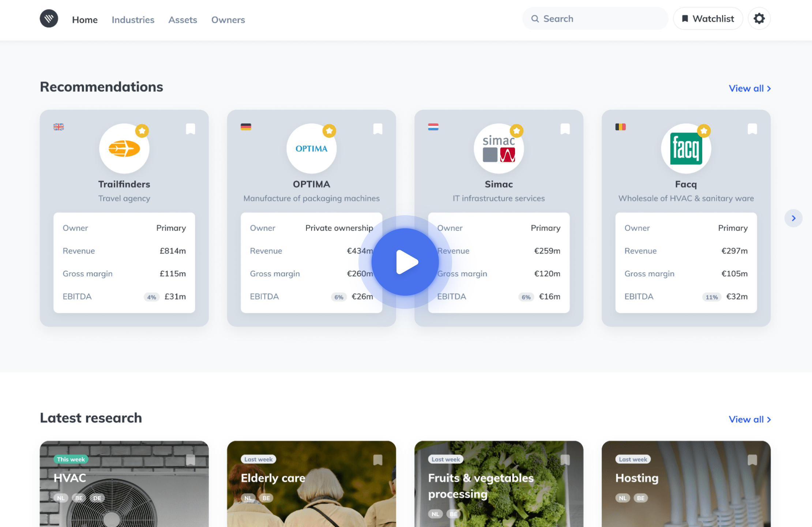Click the 4% EBITDA badge for Trailfinders
812x527 pixels.
151,297
